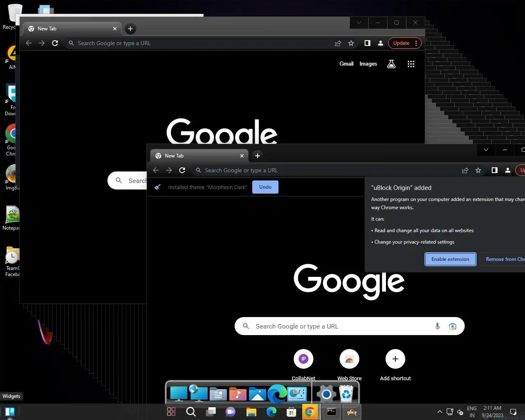525x420 pixels.
Task: Open the Images link
Action: coord(368,64)
